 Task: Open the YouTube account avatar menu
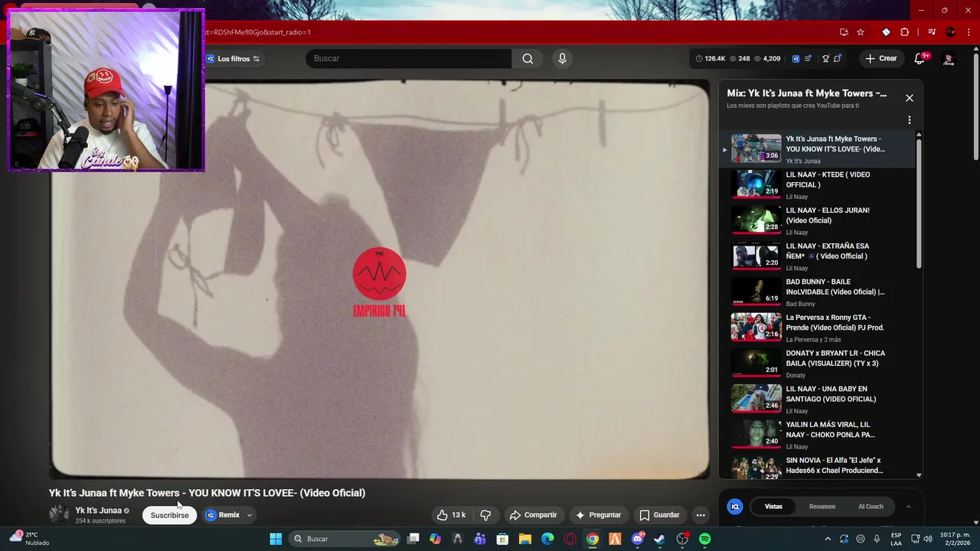949,59
